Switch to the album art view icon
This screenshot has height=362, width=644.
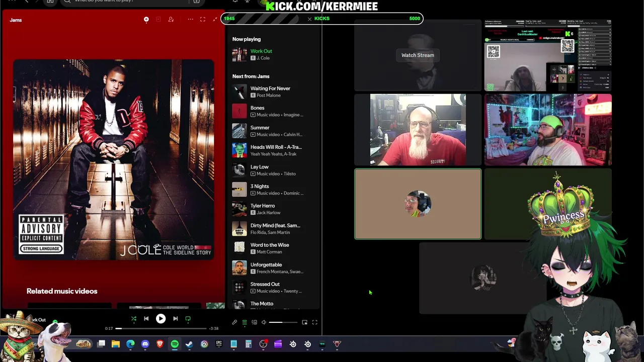coord(146,20)
